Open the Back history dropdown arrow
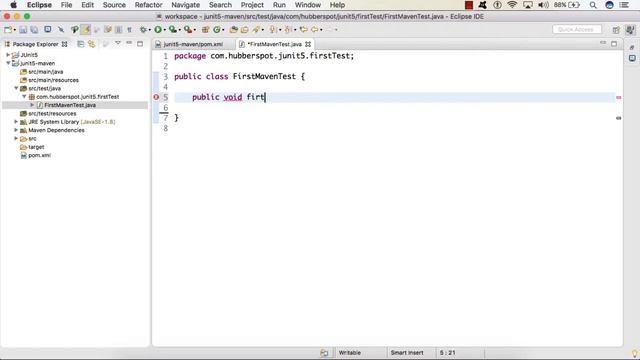The width and height of the screenshot is (640, 360). click(321, 30)
